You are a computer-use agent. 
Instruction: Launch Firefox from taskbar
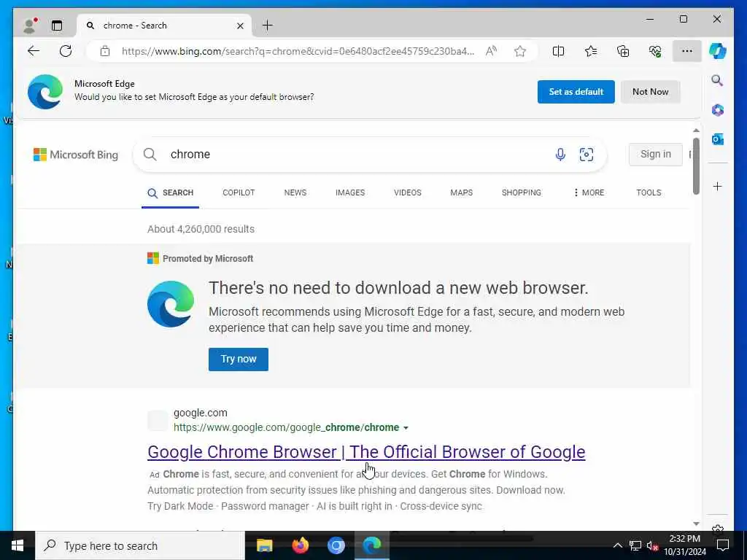pyautogui.click(x=300, y=545)
